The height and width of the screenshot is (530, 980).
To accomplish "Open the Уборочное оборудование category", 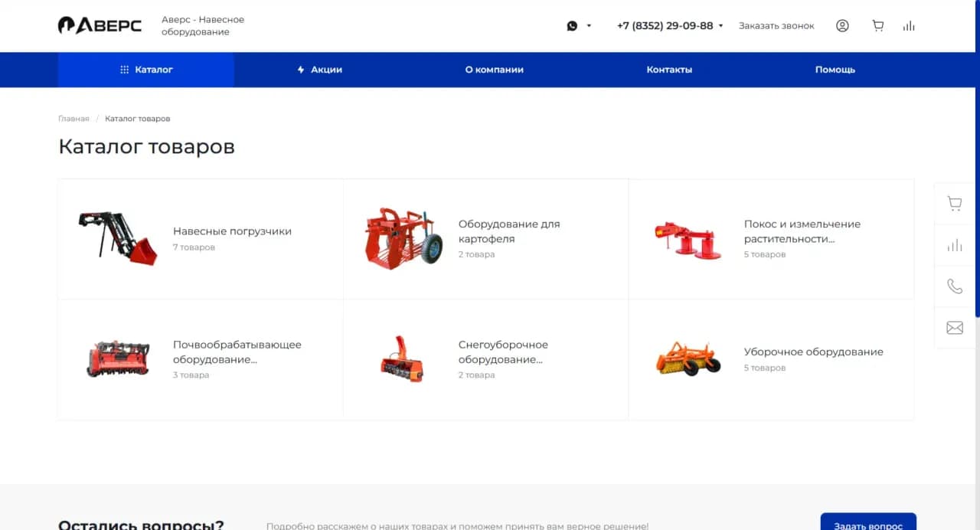I will pos(813,352).
